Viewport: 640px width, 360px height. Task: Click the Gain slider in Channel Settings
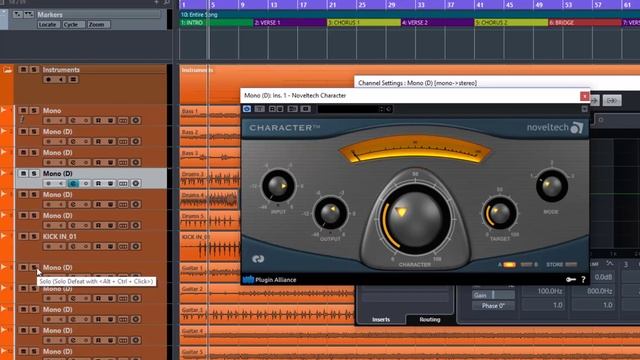coord(493,295)
